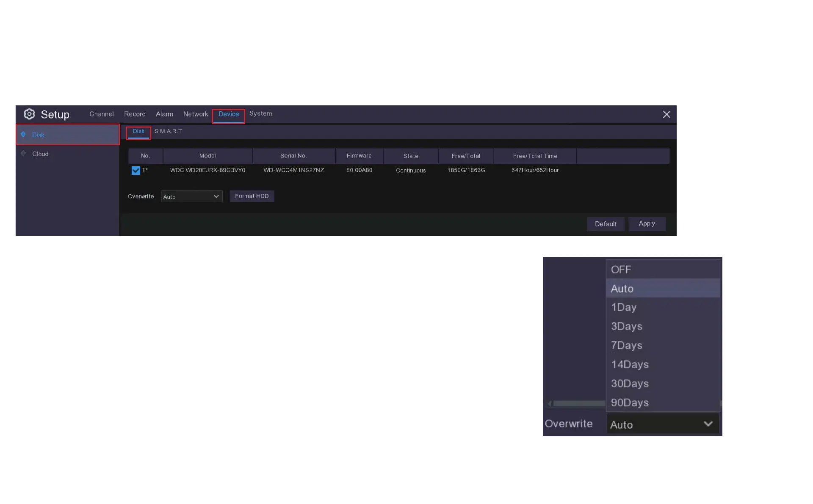Uncheck the disk 1 checkbox
This screenshot has width=813, height=504.
point(135,171)
